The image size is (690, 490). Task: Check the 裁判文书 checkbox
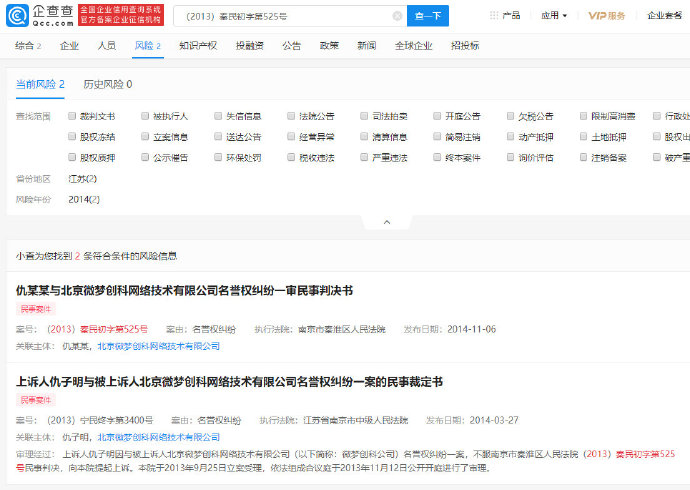pos(72,116)
